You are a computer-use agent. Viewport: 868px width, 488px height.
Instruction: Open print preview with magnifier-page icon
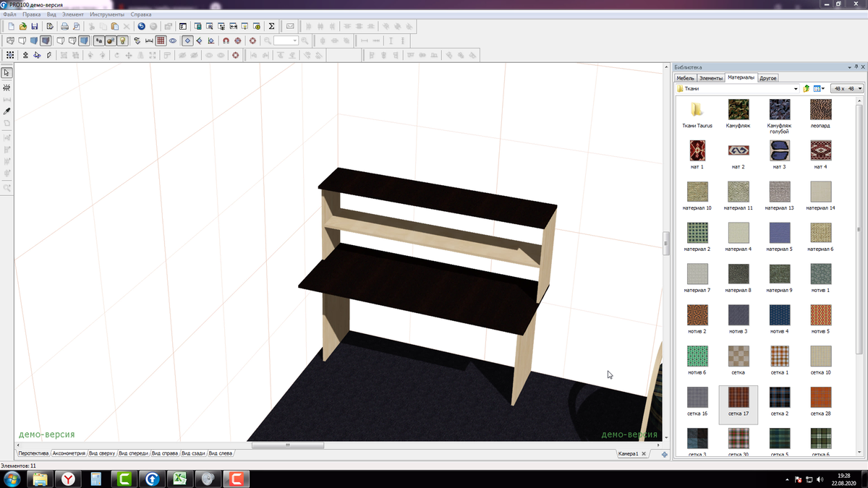pos(76,26)
